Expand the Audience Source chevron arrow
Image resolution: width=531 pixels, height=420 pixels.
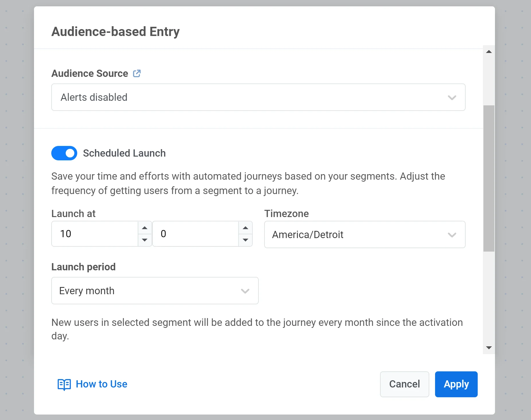pos(452,98)
